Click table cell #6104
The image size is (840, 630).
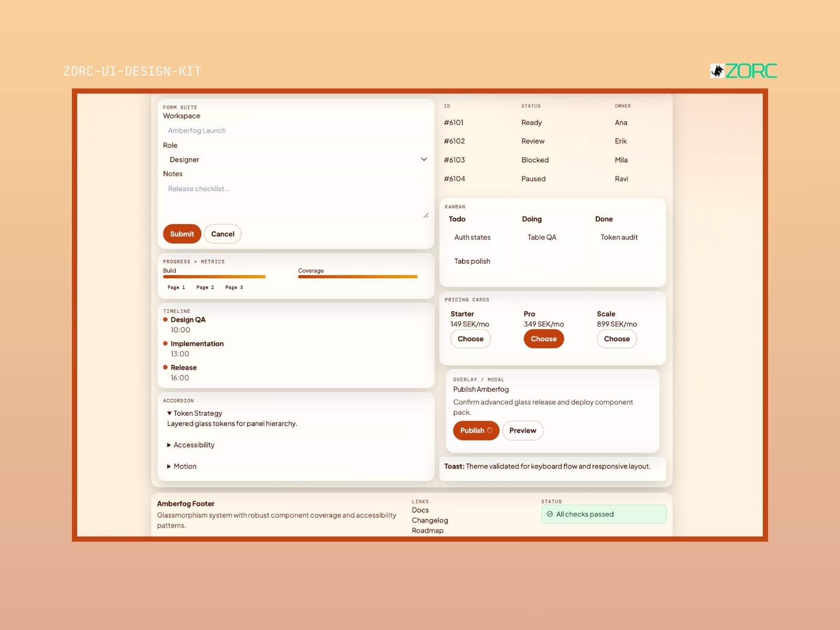[x=455, y=179]
